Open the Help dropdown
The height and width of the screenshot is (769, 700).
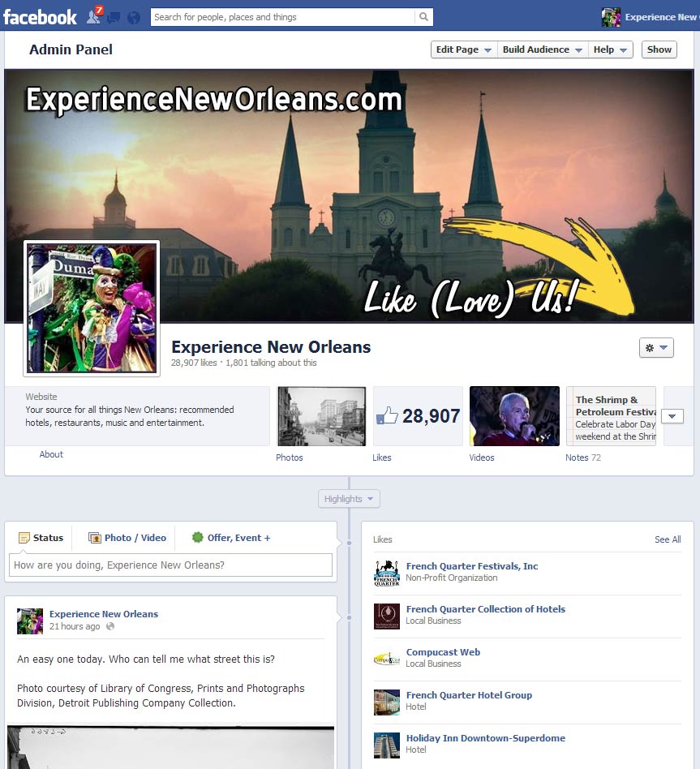coord(610,49)
